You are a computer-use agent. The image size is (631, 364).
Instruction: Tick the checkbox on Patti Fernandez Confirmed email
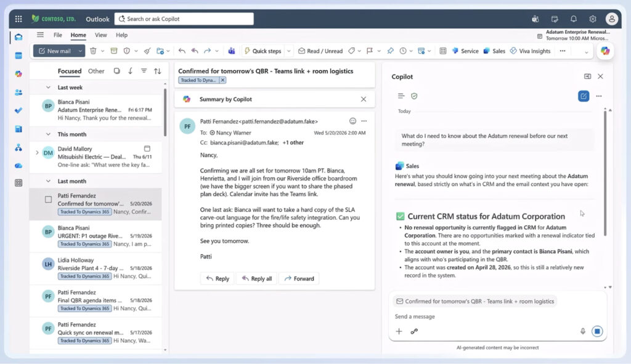(x=48, y=200)
